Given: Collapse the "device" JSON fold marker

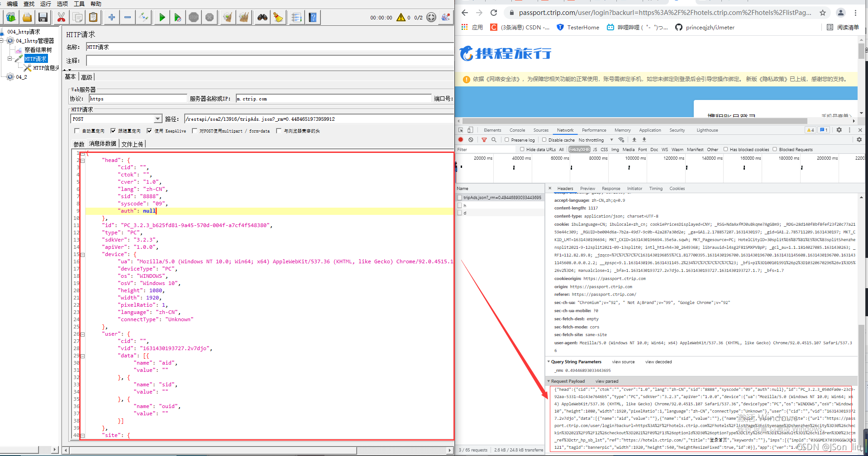Looking at the screenshot, I should [x=82, y=255].
